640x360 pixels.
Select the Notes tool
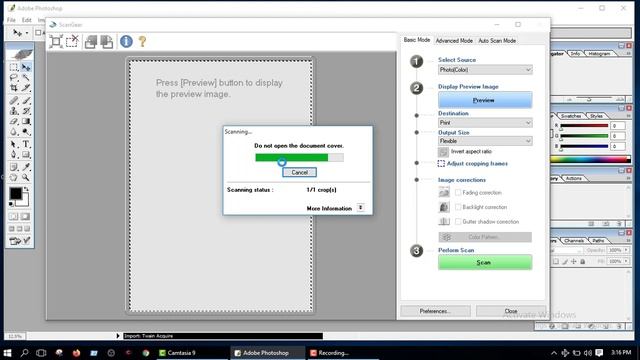[14, 167]
